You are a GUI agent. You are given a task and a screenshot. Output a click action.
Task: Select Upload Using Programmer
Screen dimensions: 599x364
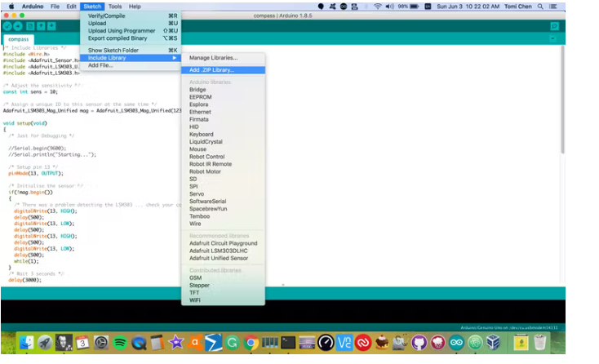pyautogui.click(x=131, y=31)
